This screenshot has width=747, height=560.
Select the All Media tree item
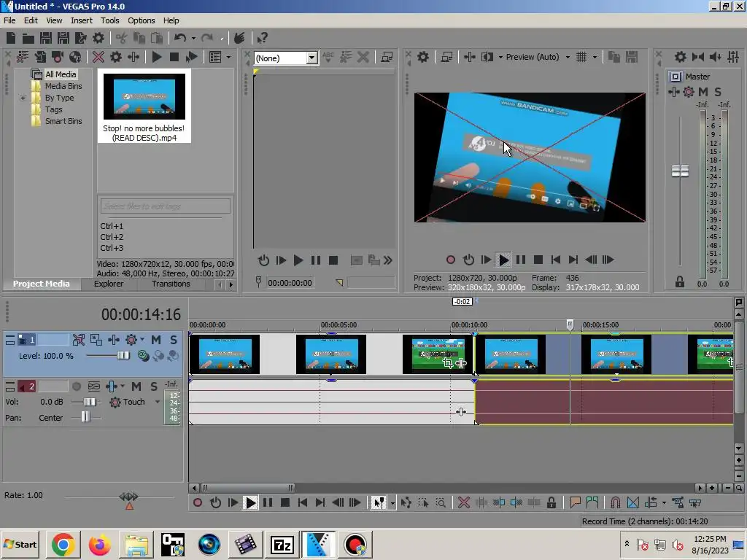(61, 74)
